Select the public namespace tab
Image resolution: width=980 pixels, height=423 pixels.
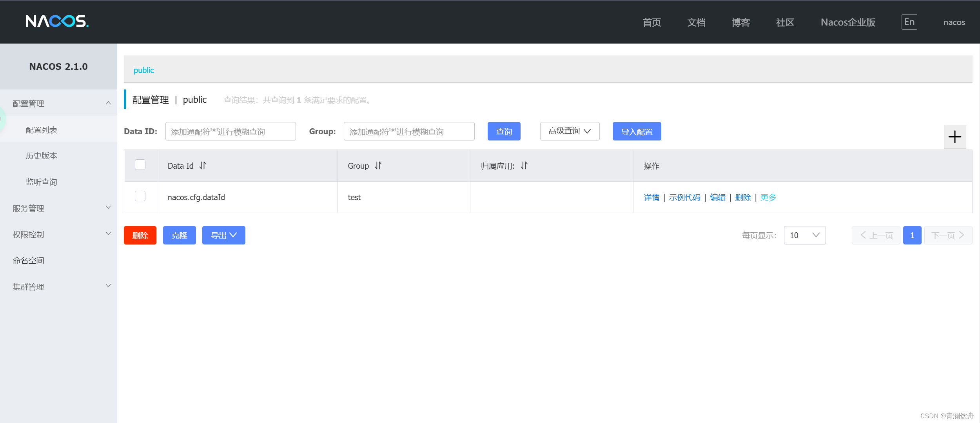click(x=144, y=70)
